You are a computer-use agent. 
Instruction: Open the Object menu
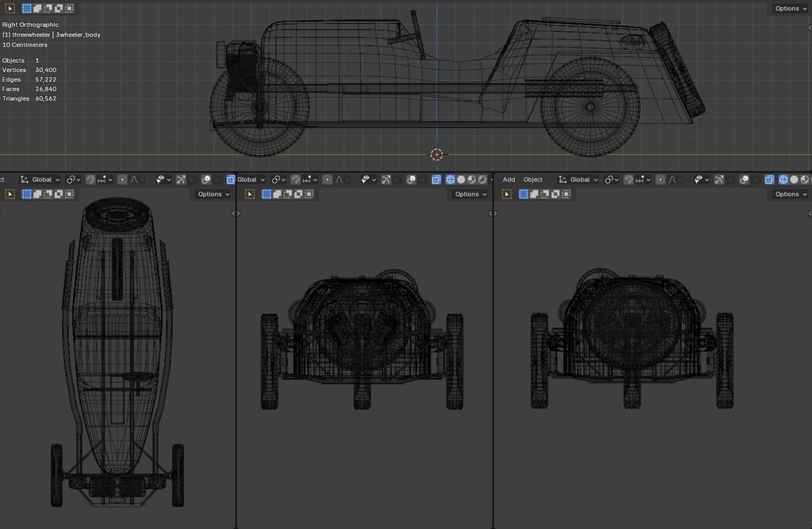click(533, 179)
